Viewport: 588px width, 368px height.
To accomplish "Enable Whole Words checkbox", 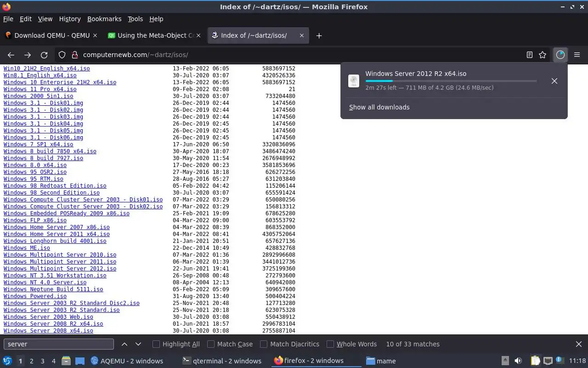I will (x=330, y=344).
